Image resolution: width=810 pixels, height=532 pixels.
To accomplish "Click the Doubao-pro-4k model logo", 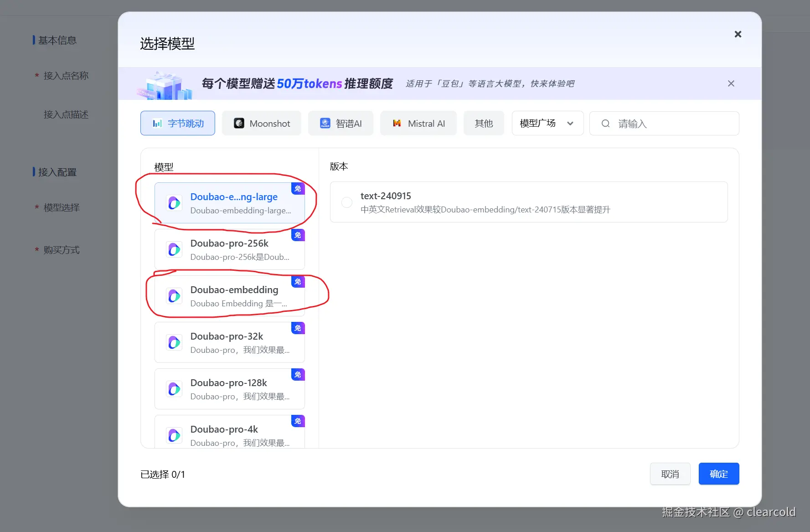I will click(x=174, y=436).
